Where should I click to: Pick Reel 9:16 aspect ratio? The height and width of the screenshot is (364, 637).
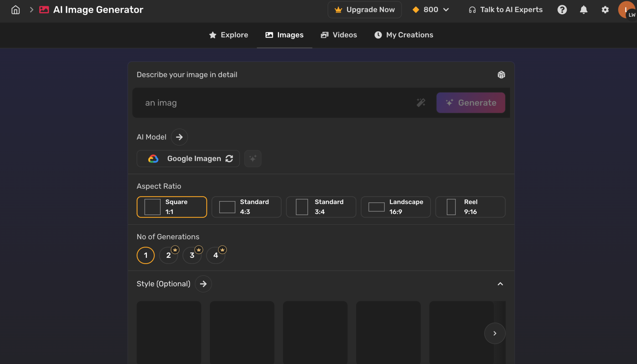tap(470, 207)
